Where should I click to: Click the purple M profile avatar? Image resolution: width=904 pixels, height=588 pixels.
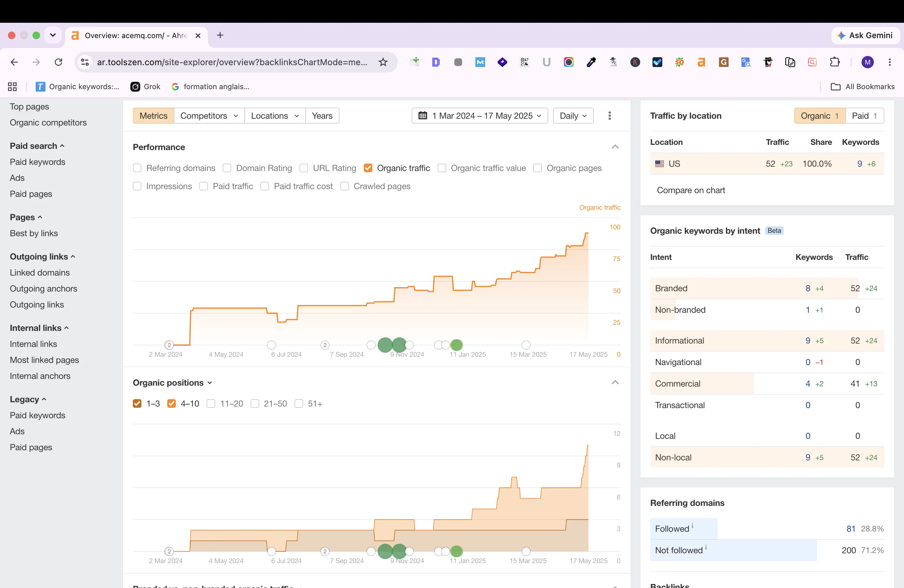(x=867, y=62)
